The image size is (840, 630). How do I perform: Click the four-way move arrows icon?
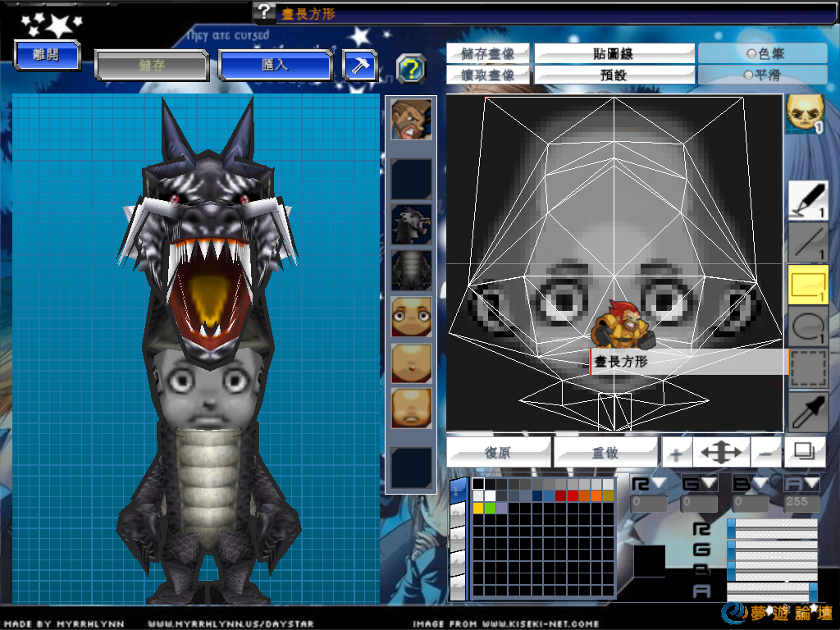tap(720, 452)
